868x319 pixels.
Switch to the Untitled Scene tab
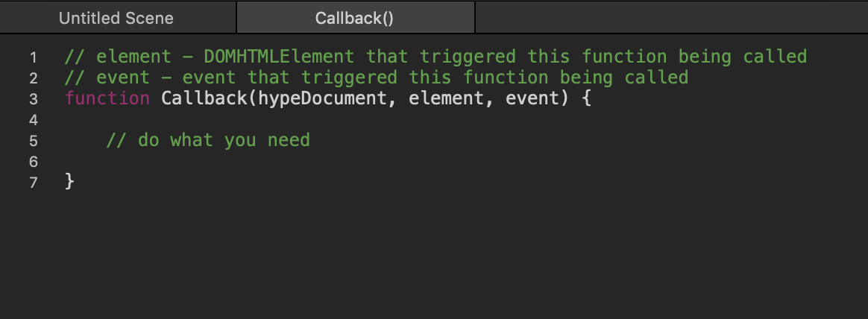[116, 18]
